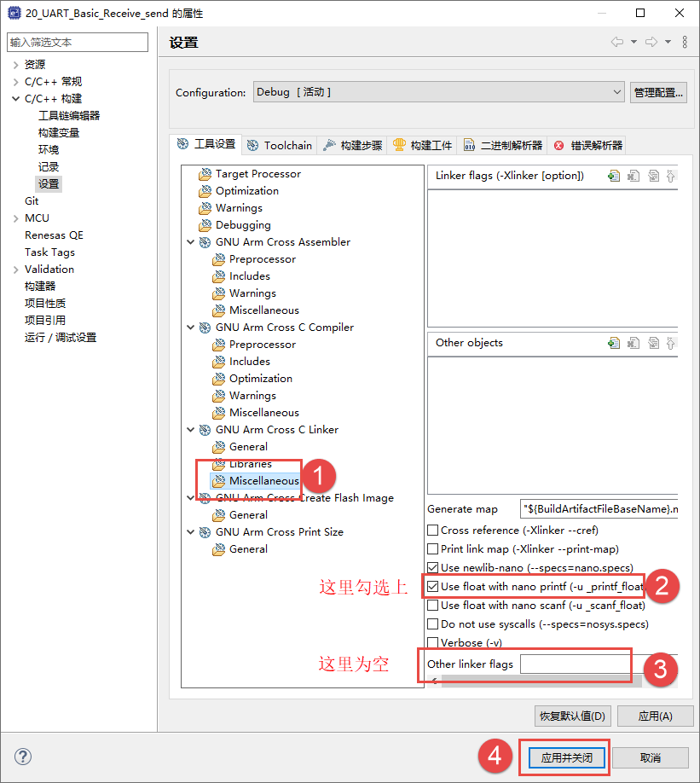Edit the selected linker flag entry
This screenshot has height=783, width=700.
[654, 176]
